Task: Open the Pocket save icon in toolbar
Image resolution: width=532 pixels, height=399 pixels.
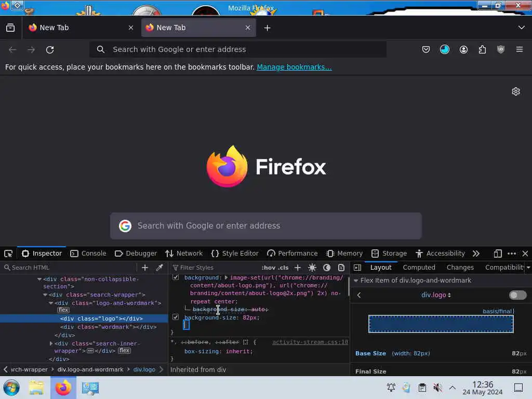Action: pyautogui.click(x=426, y=49)
